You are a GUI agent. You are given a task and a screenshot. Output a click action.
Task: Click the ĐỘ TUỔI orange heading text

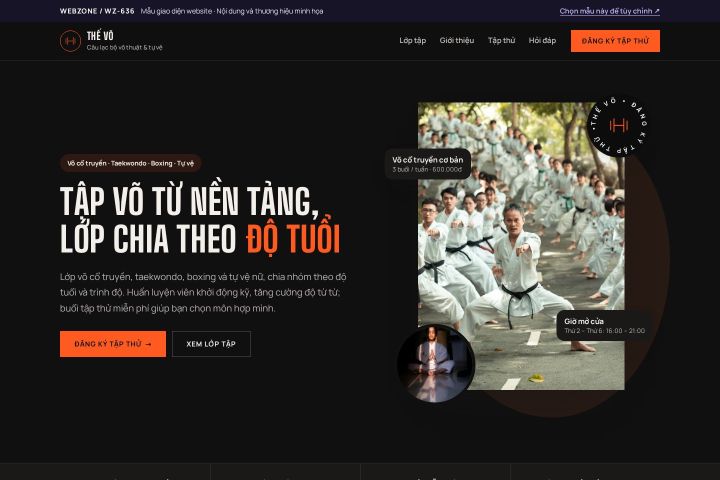[293, 239]
